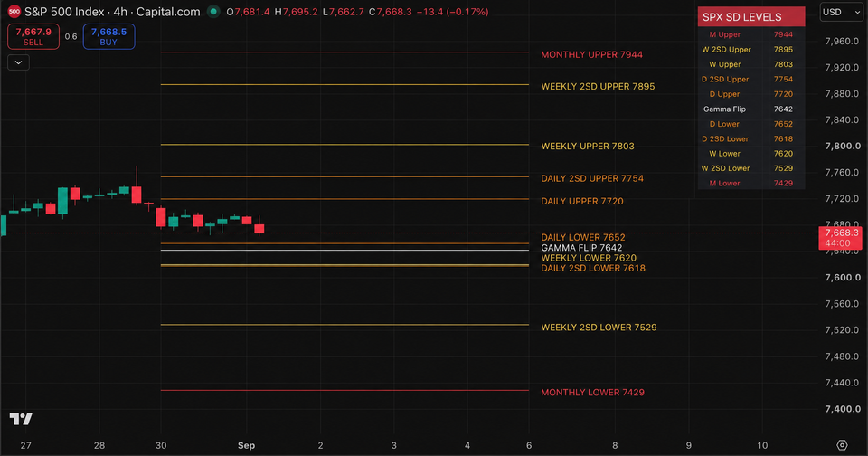This screenshot has height=456, width=868.
Task: Click the 7,667.9 SELL button
Action: click(33, 36)
